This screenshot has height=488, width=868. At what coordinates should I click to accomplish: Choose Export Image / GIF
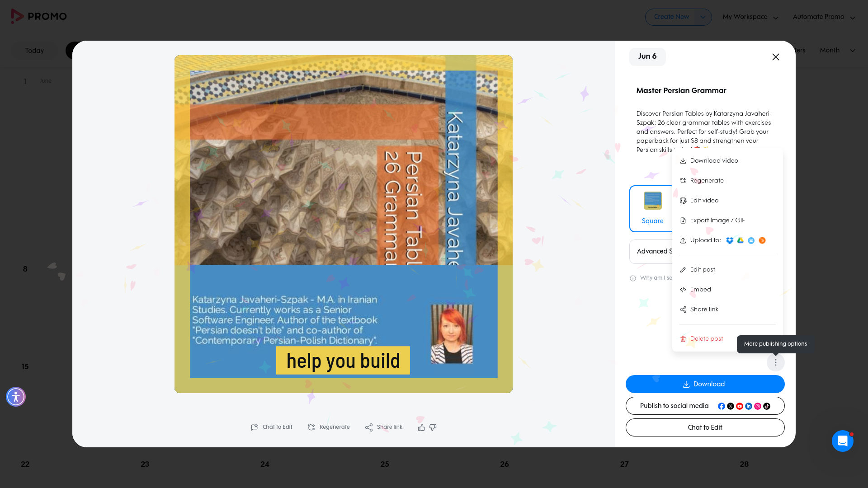[727, 221]
